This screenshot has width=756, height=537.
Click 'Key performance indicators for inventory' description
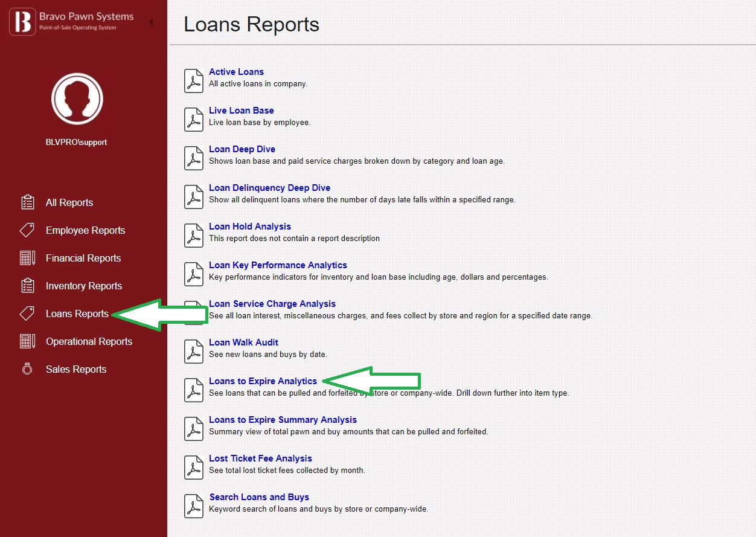[379, 277]
